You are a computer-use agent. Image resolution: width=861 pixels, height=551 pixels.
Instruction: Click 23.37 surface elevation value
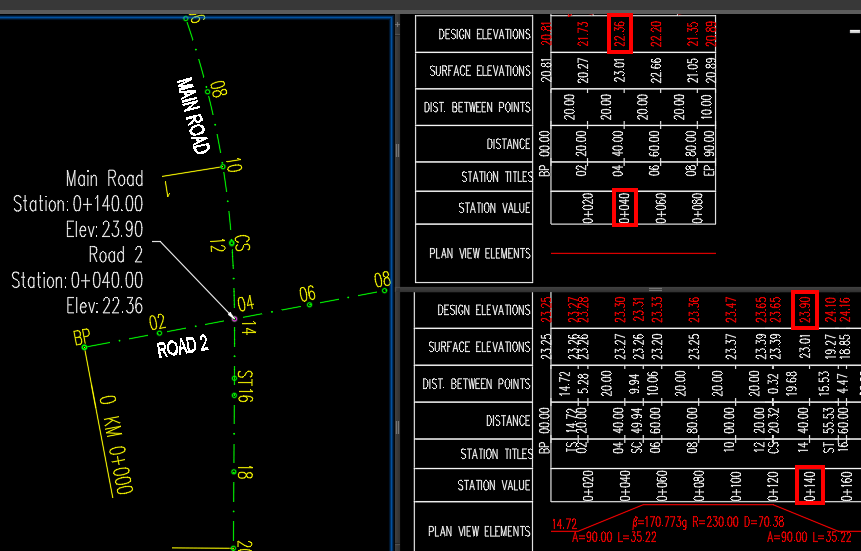point(730,347)
